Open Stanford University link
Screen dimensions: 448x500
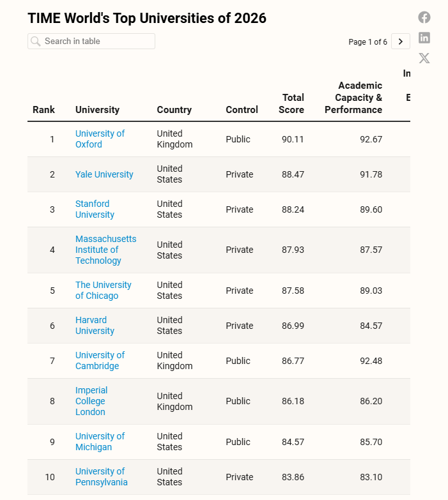pyautogui.click(x=95, y=209)
